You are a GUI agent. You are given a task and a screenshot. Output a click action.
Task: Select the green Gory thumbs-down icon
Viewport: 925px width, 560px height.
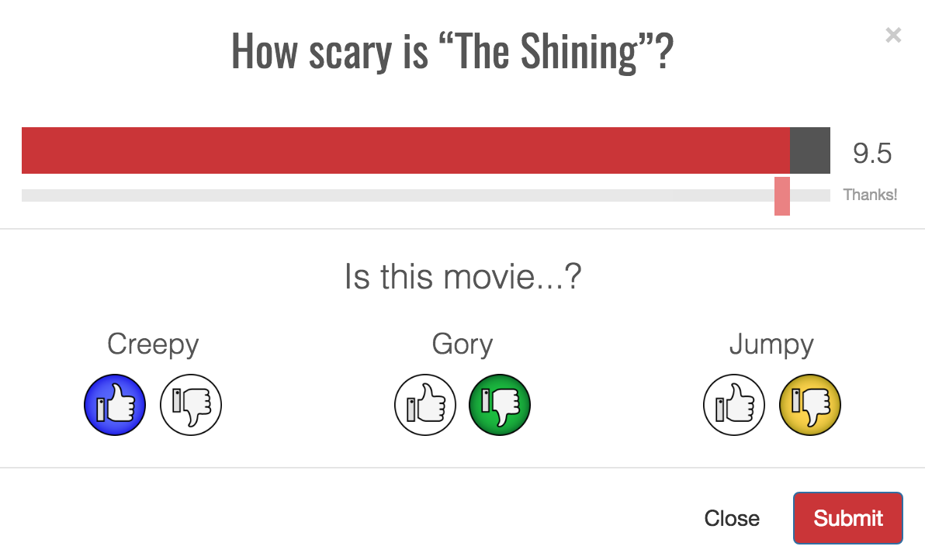tap(500, 405)
